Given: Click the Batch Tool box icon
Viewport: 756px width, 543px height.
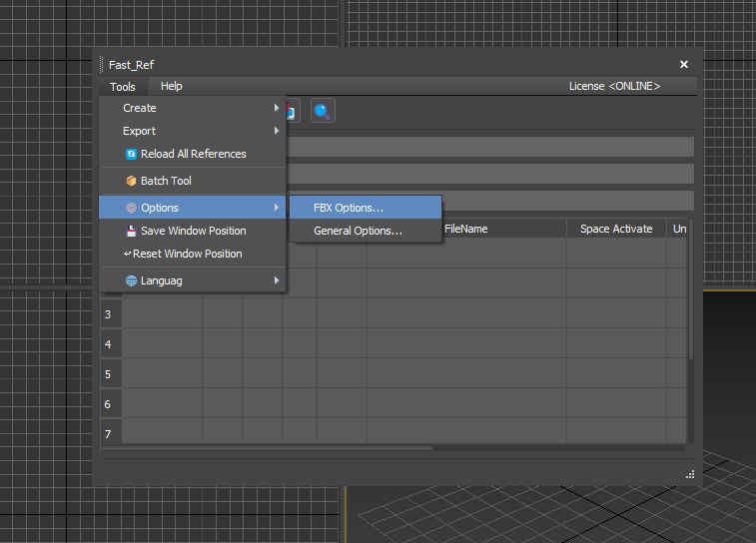Looking at the screenshot, I should pos(131,181).
